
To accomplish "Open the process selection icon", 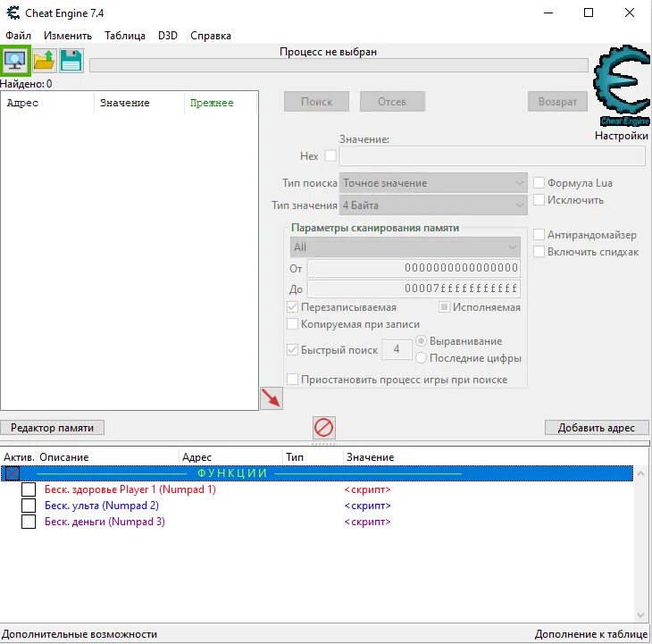I will click(15, 61).
